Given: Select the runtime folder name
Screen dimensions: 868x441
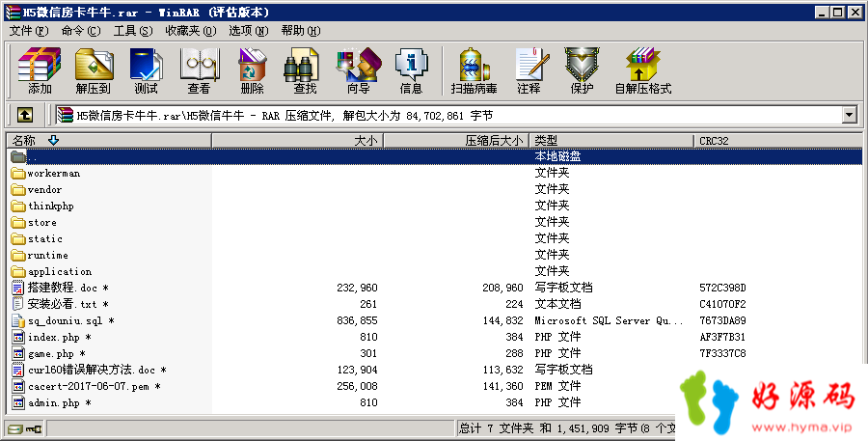Looking at the screenshot, I should pos(47,255).
